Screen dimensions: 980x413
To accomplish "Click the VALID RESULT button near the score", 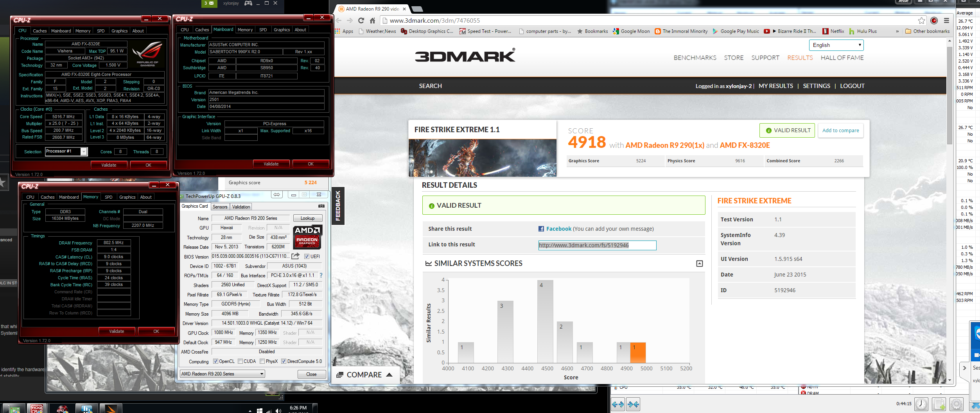I will [x=787, y=130].
